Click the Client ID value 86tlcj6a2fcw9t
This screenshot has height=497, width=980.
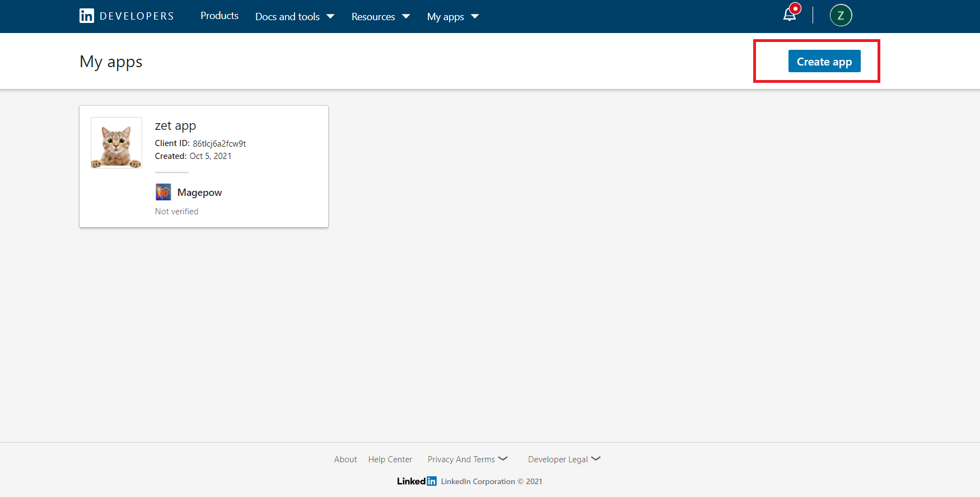point(220,144)
